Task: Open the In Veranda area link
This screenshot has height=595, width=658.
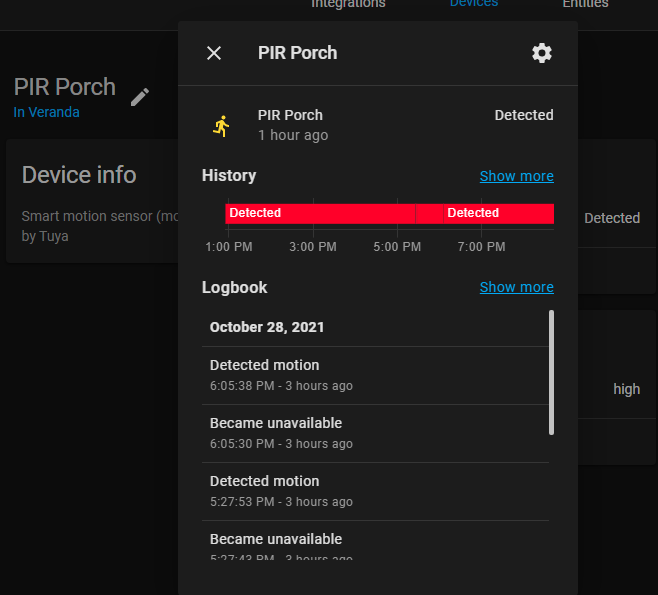Action: point(46,112)
